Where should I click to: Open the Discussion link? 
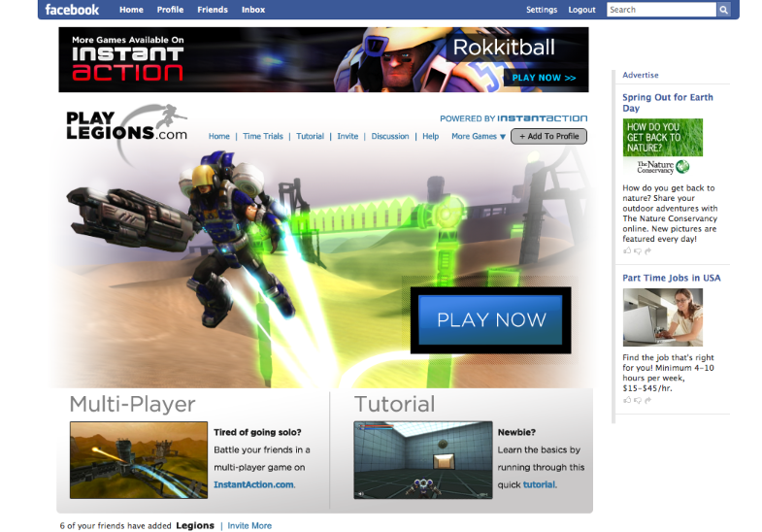[x=390, y=137]
